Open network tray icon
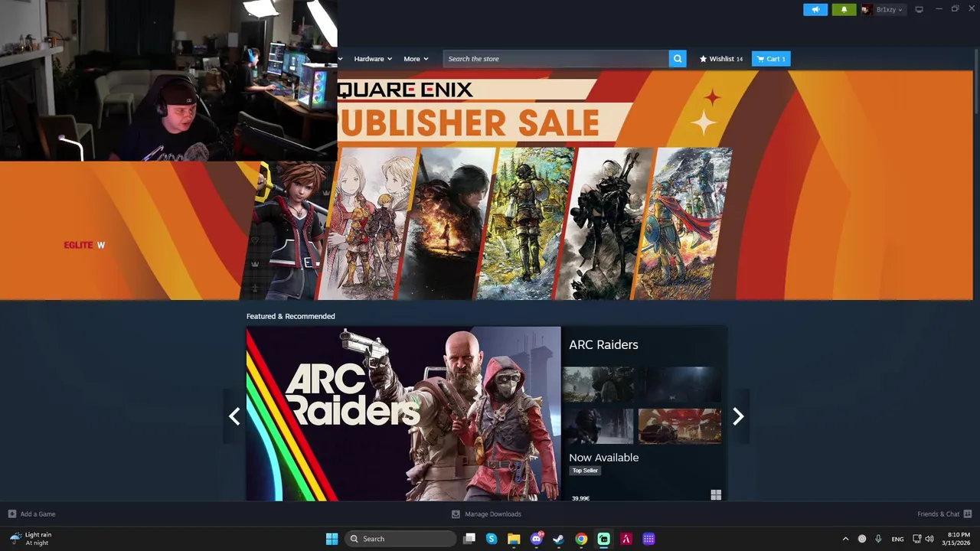The height and width of the screenshot is (551, 980). (x=917, y=539)
